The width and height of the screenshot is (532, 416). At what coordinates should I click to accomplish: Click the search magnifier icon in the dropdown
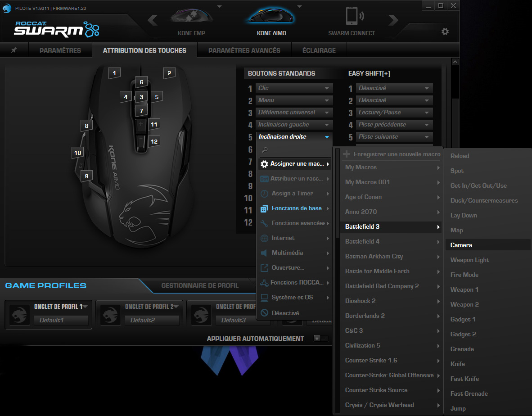pyautogui.click(x=265, y=149)
